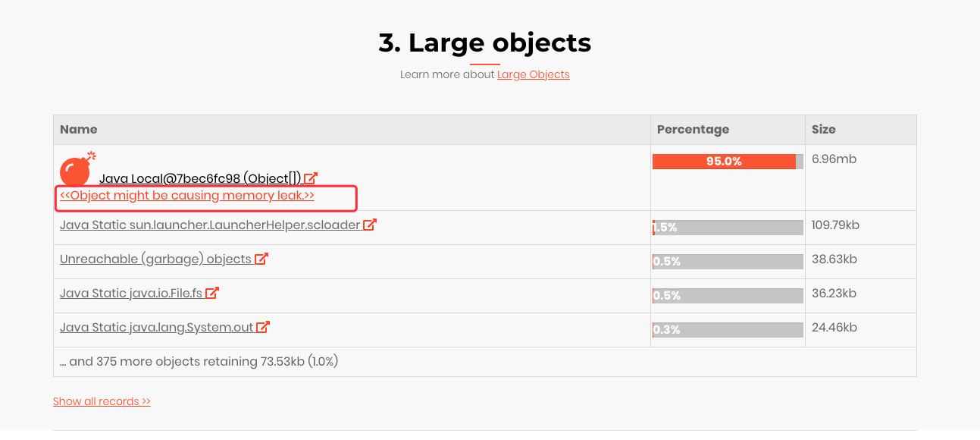This screenshot has width=980, height=440.
Task: Click 'Object might be causing memory leak' link
Action: (x=187, y=196)
